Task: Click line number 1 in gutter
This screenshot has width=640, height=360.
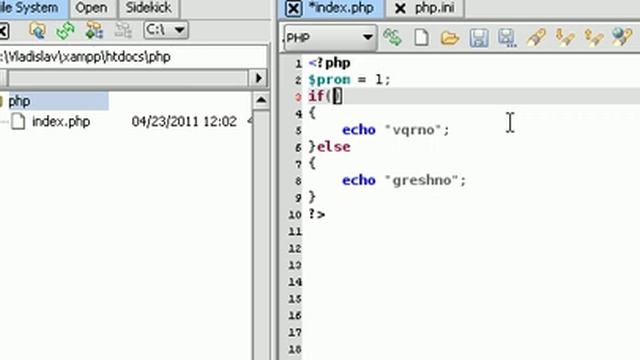Action: (298, 64)
